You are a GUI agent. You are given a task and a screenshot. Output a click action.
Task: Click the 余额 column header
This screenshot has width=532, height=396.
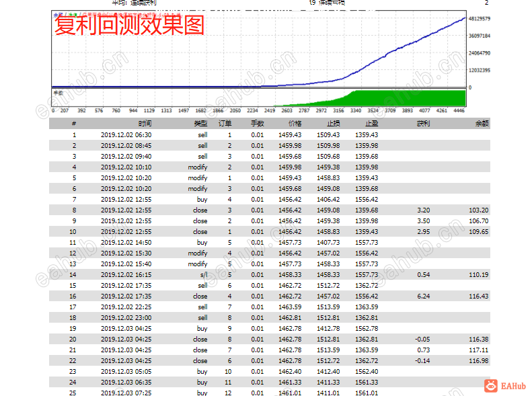[x=482, y=124]
